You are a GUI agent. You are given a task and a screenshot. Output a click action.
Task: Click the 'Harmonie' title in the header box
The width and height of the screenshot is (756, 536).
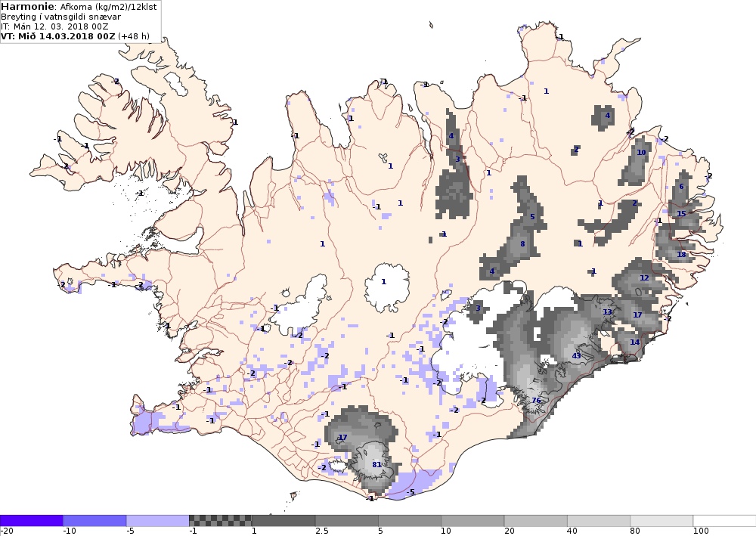tap(29, 7)
